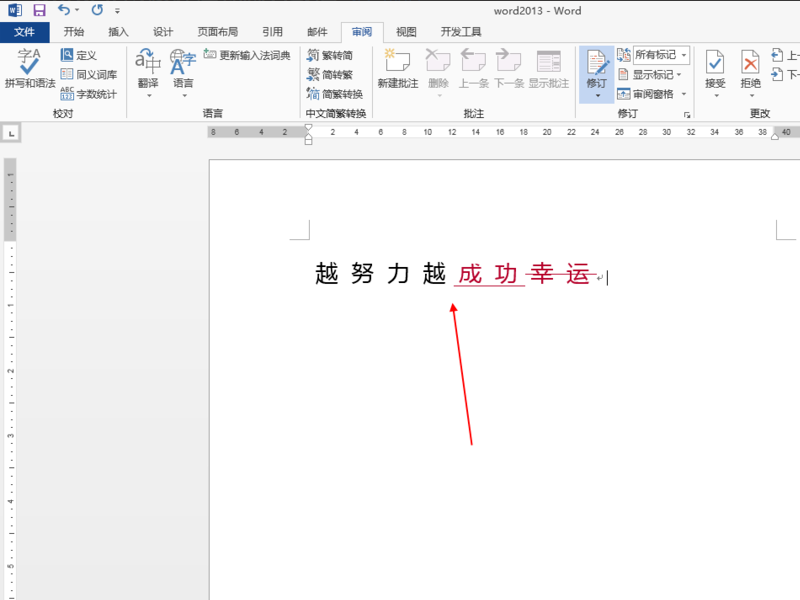
Task: Click the tab stop type selector beside the ruler
Action: [11, 132]
